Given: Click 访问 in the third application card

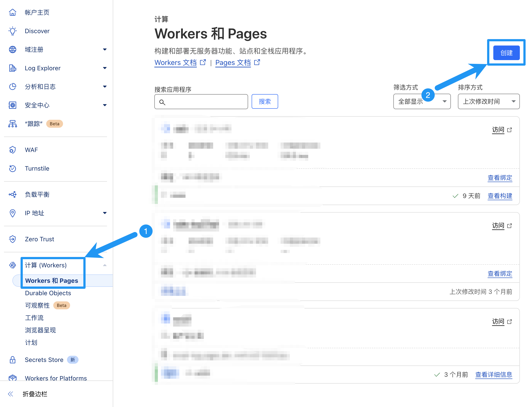Looking at the screenshot, I should 498,322.
